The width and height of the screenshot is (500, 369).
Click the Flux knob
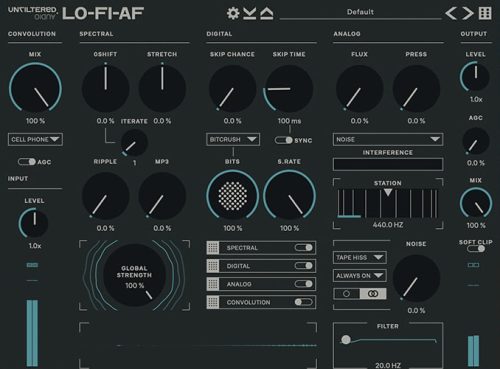pos(360,89)
